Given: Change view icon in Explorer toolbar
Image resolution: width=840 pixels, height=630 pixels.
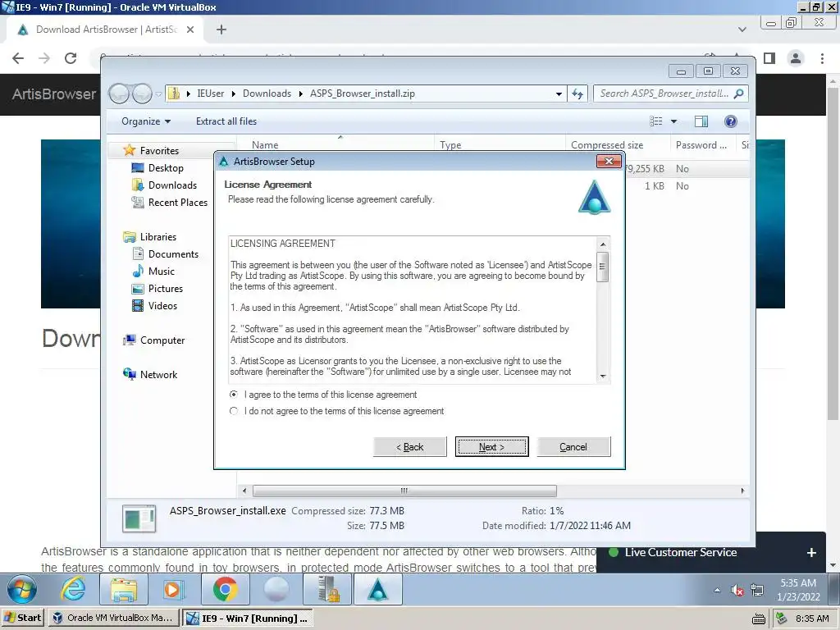Looking at the screenshot, I should pyautogui.click(x=655, y=121).
